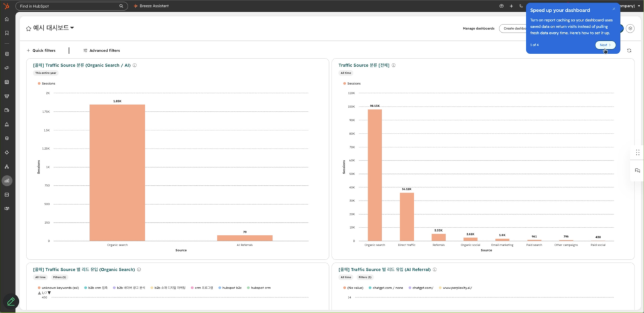The image size is (644, 313).
Task: Open the Service icon in sidebar
Action: click(x=6, y=124)
